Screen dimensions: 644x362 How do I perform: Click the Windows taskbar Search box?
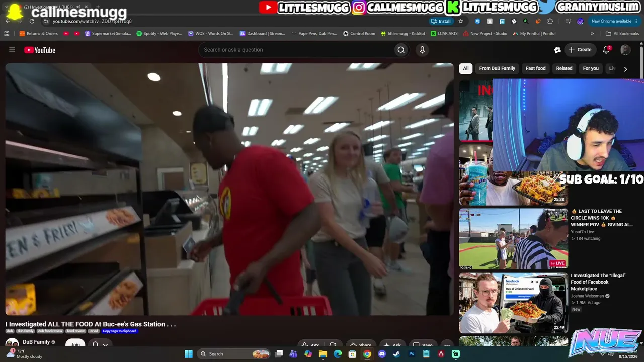tap(233, 354)
